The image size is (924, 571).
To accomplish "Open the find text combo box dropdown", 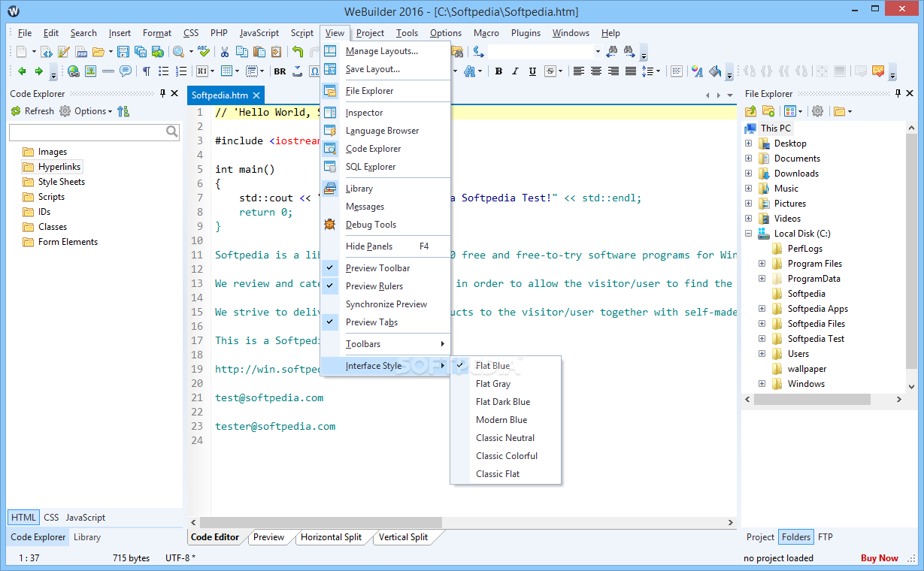I will click(x=598, y=52).
